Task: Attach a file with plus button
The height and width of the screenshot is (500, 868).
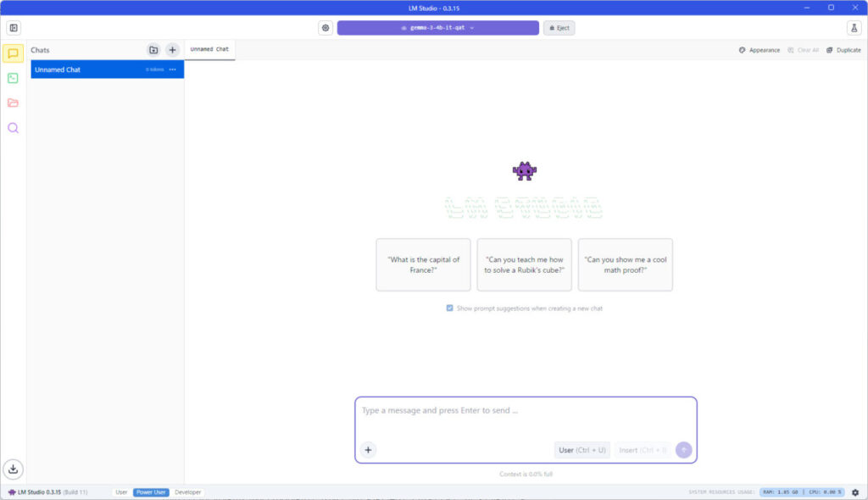Action: pos(368,450)
